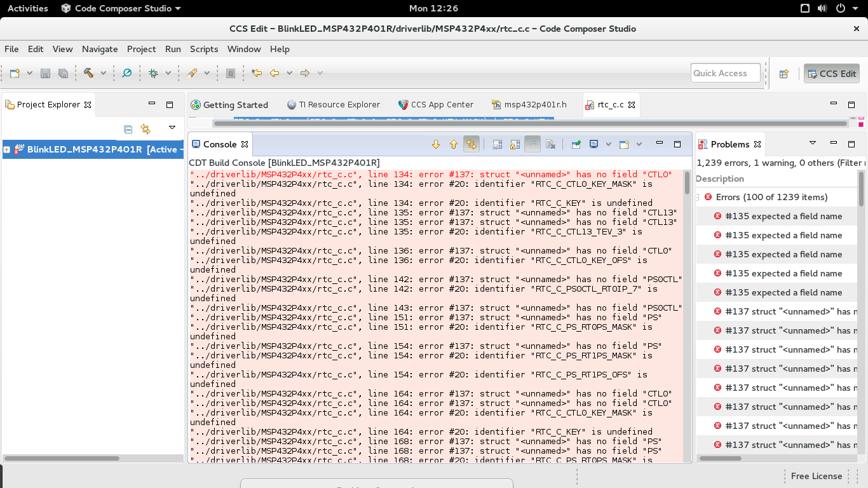This screenshot has height=488, width=868.
Task: Click the Open Console icon
Action: (x=624, y=144)
